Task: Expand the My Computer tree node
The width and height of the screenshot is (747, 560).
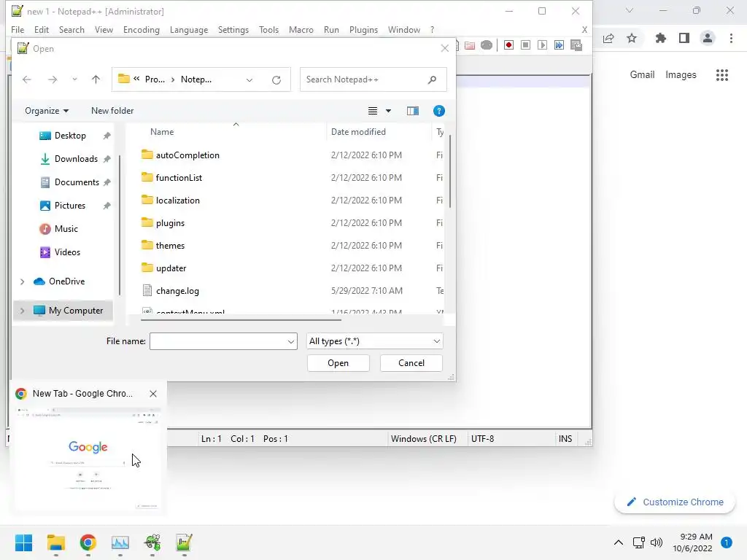Action: tap(22, 311)
